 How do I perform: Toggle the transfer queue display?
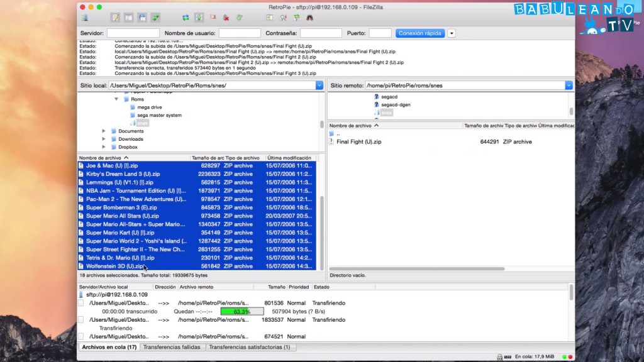click(x=155, y=18)
